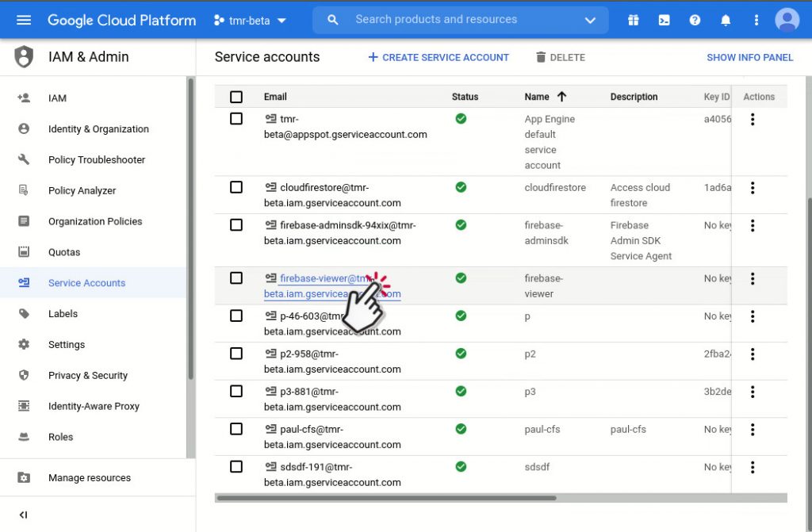Select Service Accounts in sidebar
Image resolution: width=812 pixels, height=532 pixels.
[x=94, y=283]
